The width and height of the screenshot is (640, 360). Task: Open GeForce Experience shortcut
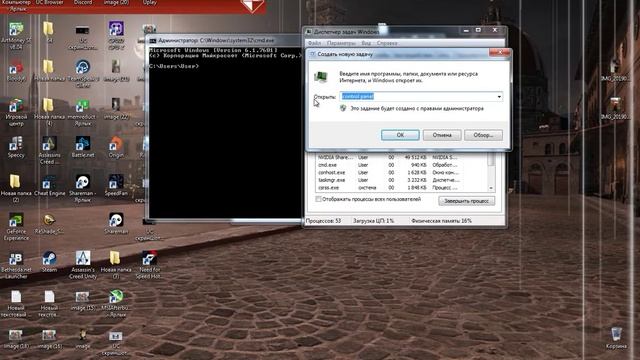(16, 226)
